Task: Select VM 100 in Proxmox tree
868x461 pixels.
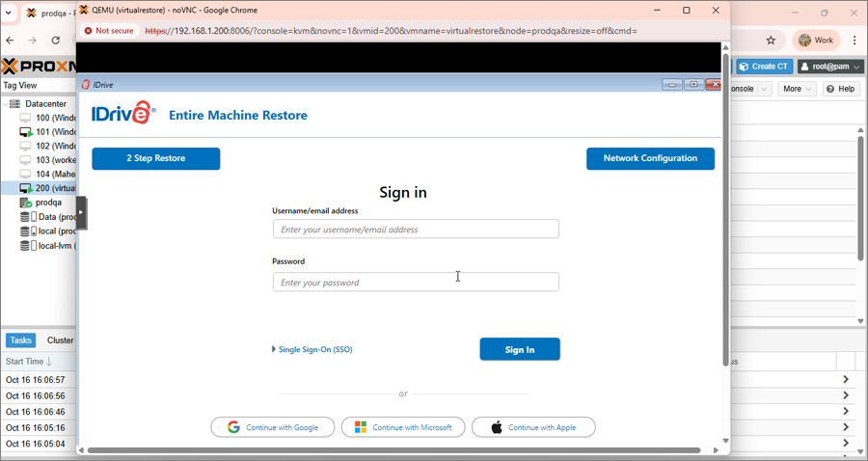Action: (x=49, y=118)
